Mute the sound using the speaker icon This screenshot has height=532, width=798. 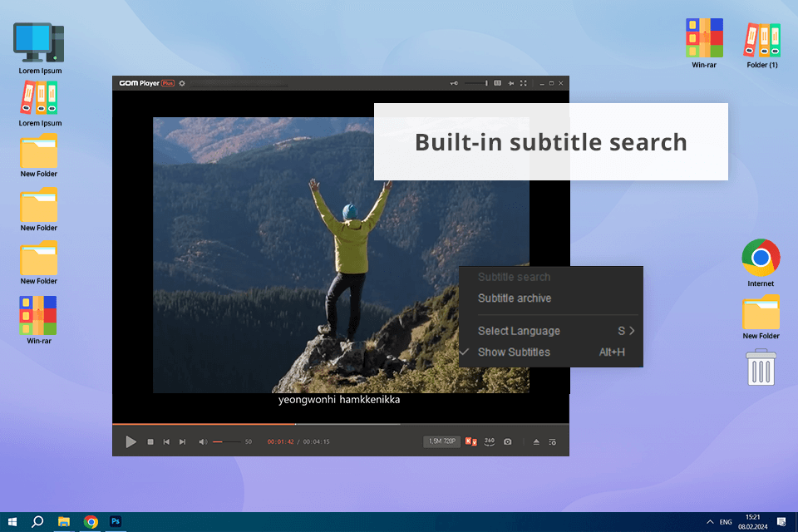click(203, 442)
